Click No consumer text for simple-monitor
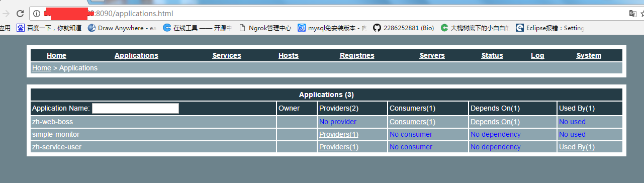The height and width of the screenshot is (183, 644). coord(411,134)
